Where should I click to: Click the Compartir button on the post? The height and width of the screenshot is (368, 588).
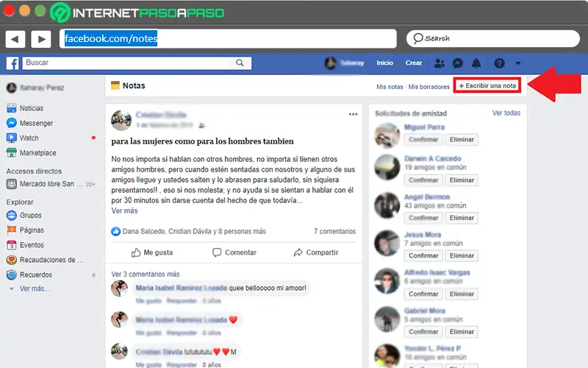click(316, 252)
